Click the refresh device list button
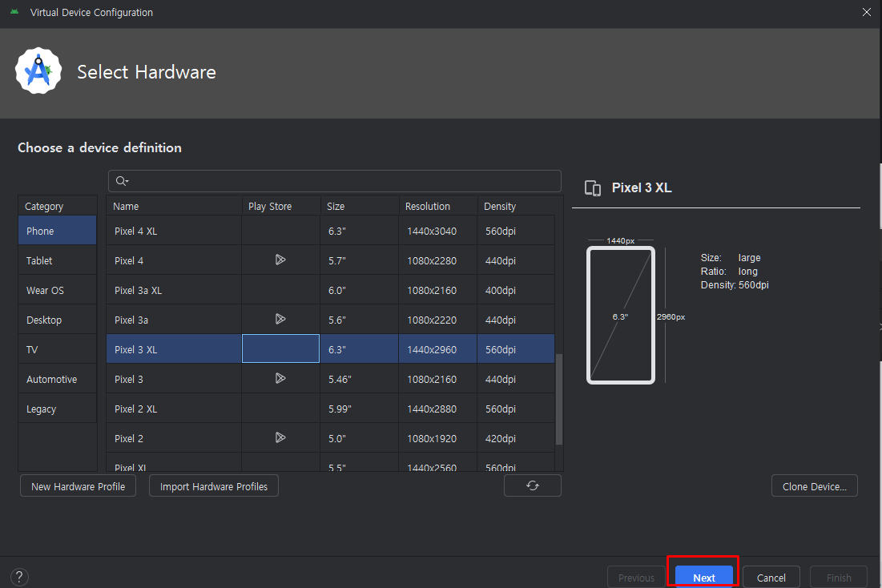The height and width of the screenshot is (588, 882). click(532, 485)
